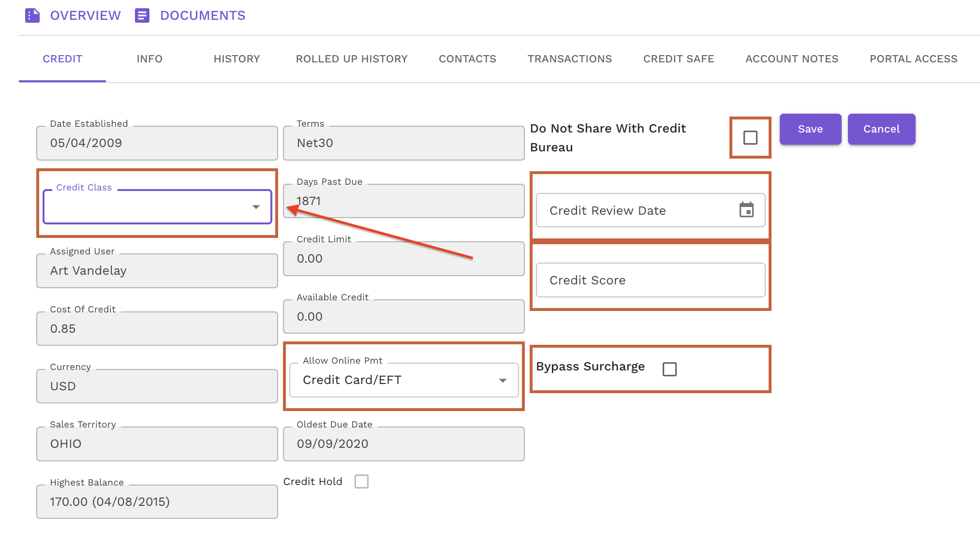
Task: Open the Credit Review Date calendar icon
Action: pos(746,210)
